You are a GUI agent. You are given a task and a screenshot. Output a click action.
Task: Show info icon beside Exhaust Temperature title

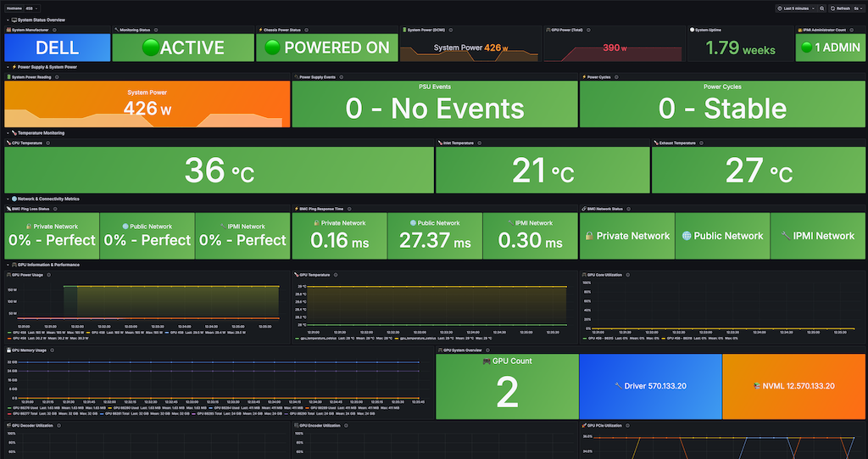tap(701, 143)
